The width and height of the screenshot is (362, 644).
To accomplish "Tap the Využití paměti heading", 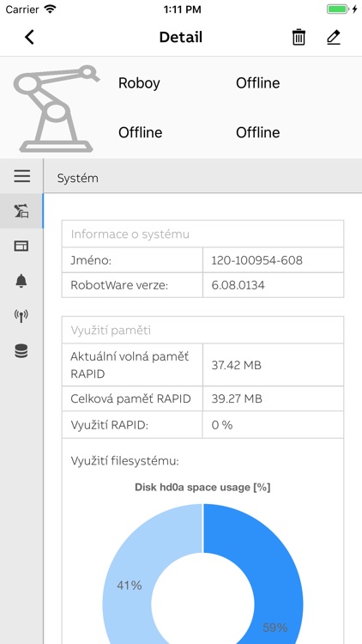I will point(111,331).
